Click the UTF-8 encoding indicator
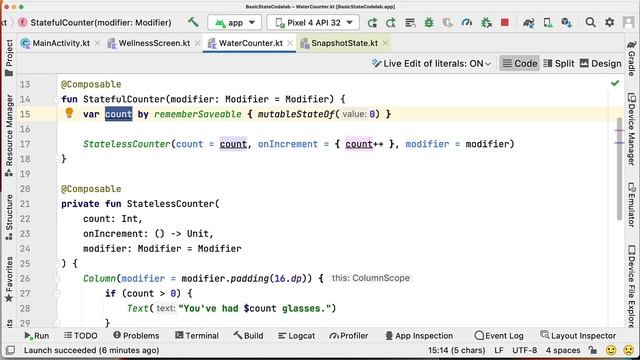 tap(524, 350)
